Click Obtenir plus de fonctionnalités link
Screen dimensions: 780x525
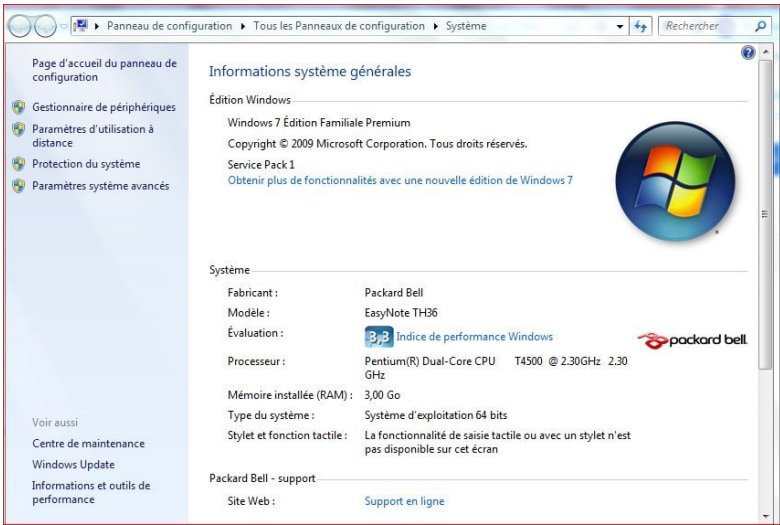[400, 180]
